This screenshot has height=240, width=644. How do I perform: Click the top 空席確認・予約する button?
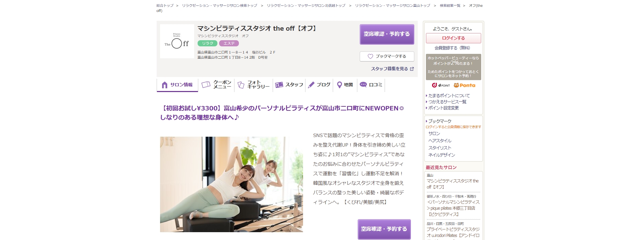tap(387, 34)
